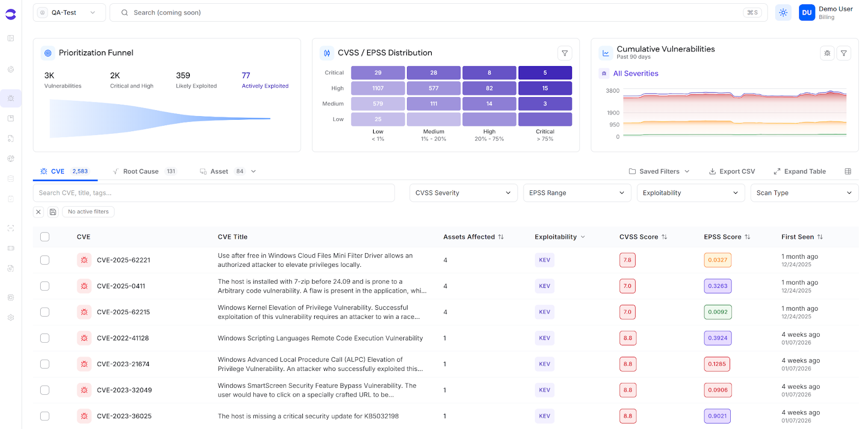Switch to the CVE tab
868x429 pixels.
tap(64, 171)
